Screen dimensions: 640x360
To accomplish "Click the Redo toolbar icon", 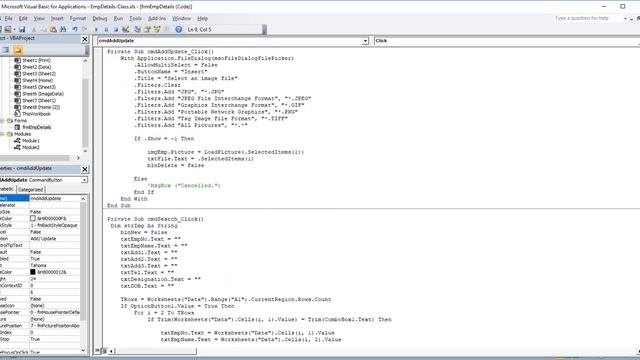I will tap(84, 29).
